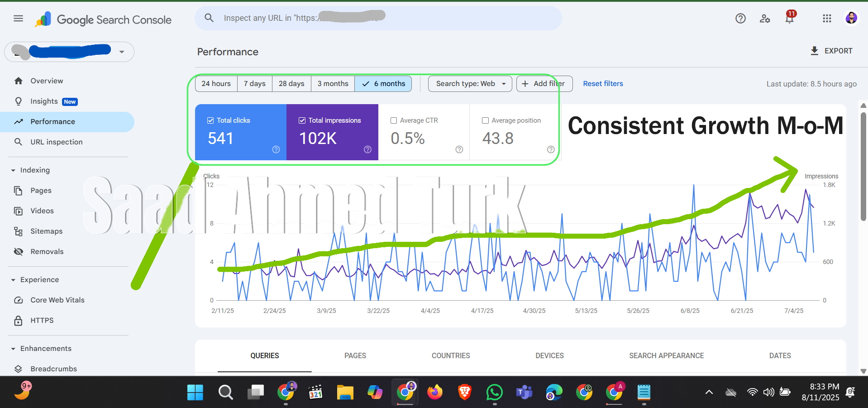Open the Sitemaps section
This screenshot has height=408, width=868.
[x=46, y=231]
